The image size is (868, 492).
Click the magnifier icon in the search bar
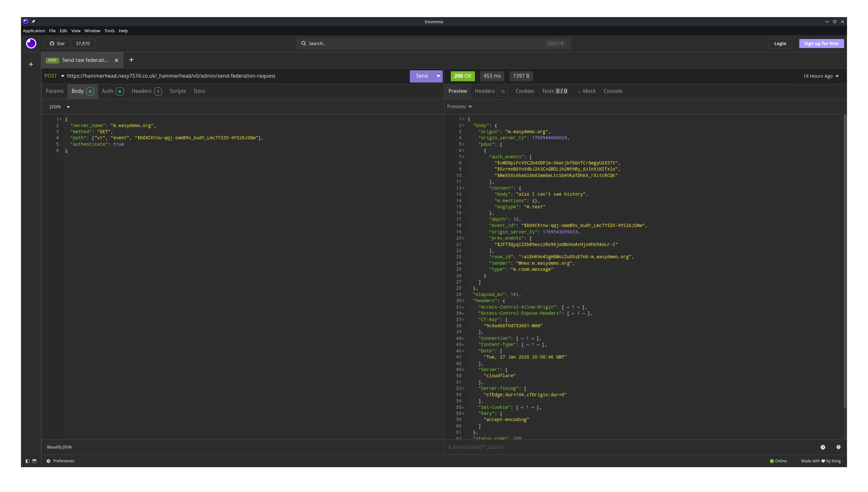click(304, 43)
